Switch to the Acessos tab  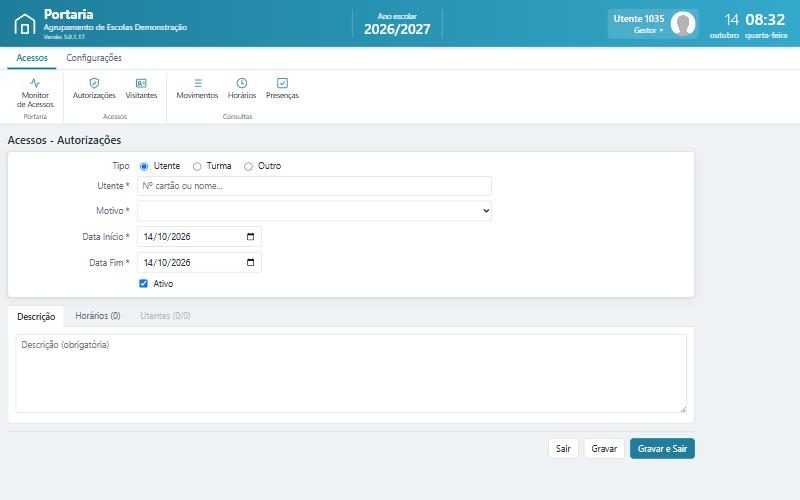click(32, 58)
